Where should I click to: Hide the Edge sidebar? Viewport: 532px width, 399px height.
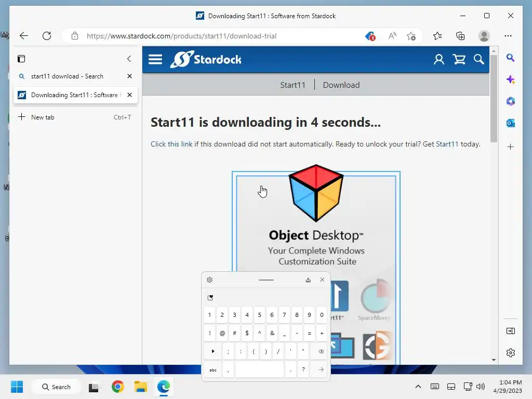tap(511, 331)
